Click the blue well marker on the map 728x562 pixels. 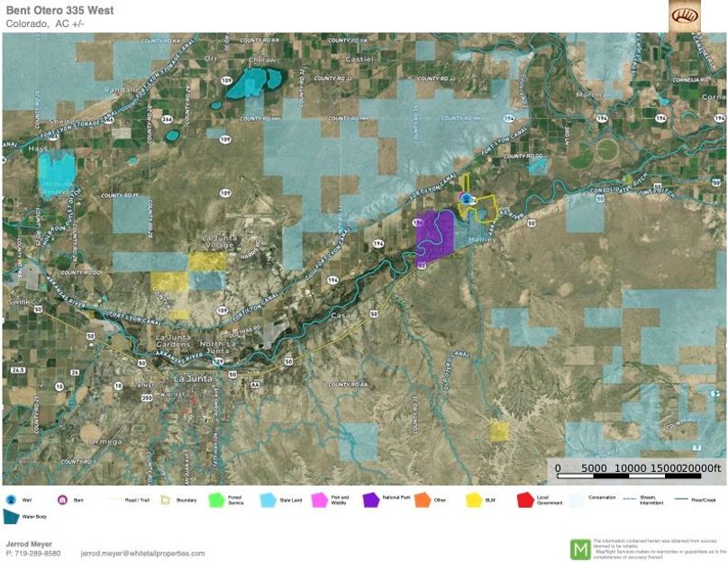[466, 197]
